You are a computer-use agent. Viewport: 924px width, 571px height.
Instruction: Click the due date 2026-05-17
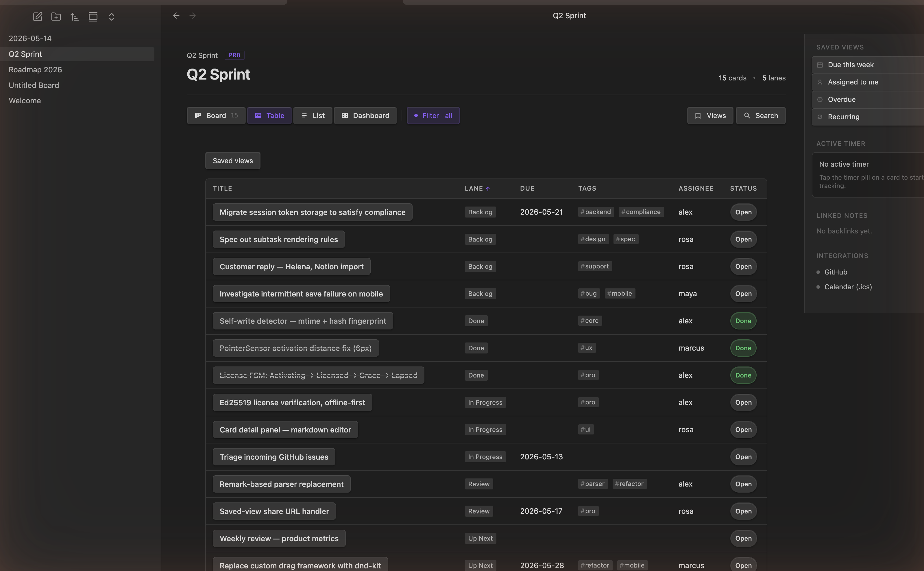coord(541,511)
